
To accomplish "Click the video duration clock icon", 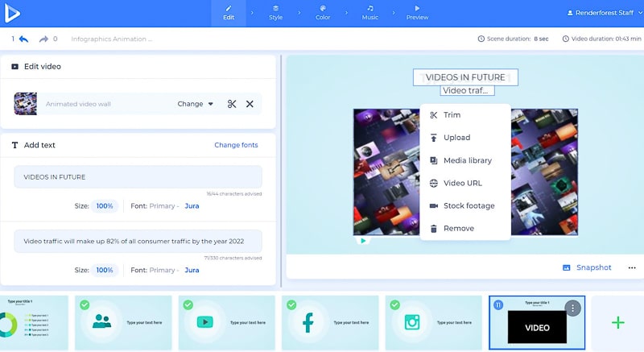I will (x=566, y=39).
